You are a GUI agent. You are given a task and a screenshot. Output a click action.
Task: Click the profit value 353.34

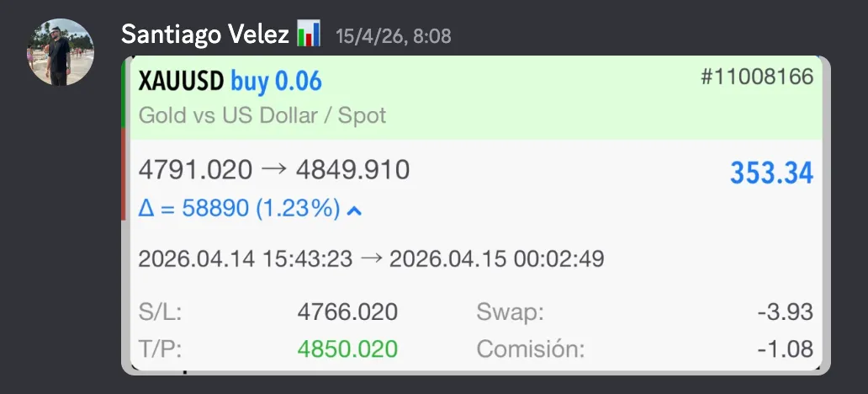pos(771,173)
